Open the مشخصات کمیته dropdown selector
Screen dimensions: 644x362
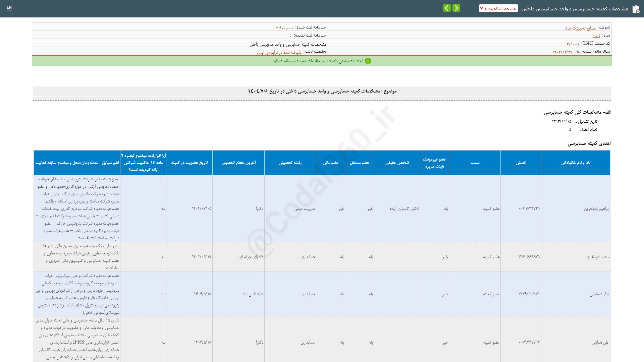498,8
